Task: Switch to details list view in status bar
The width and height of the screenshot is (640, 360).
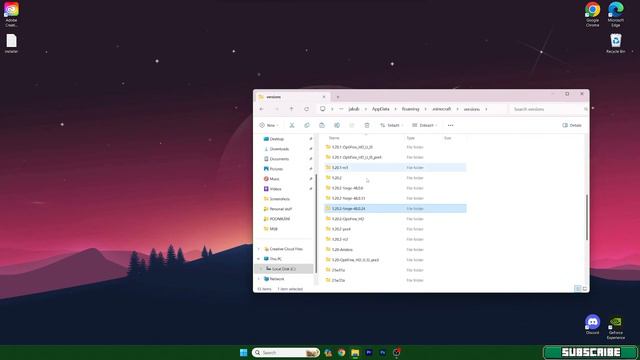Action: click(x=578, y=289)
